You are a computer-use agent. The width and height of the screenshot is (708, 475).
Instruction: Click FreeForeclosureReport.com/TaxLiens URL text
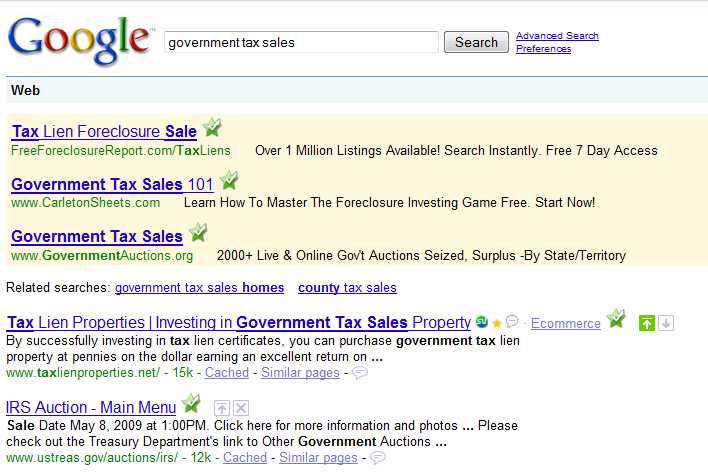121,150
